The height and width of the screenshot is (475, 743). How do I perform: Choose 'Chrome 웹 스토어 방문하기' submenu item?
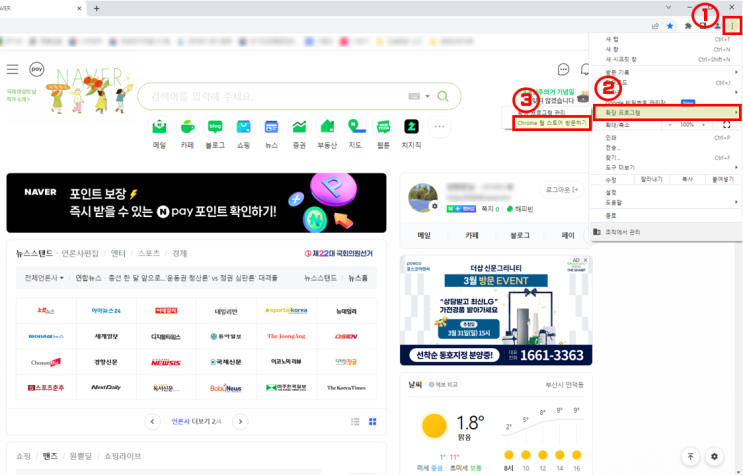[x=552, y=123]
